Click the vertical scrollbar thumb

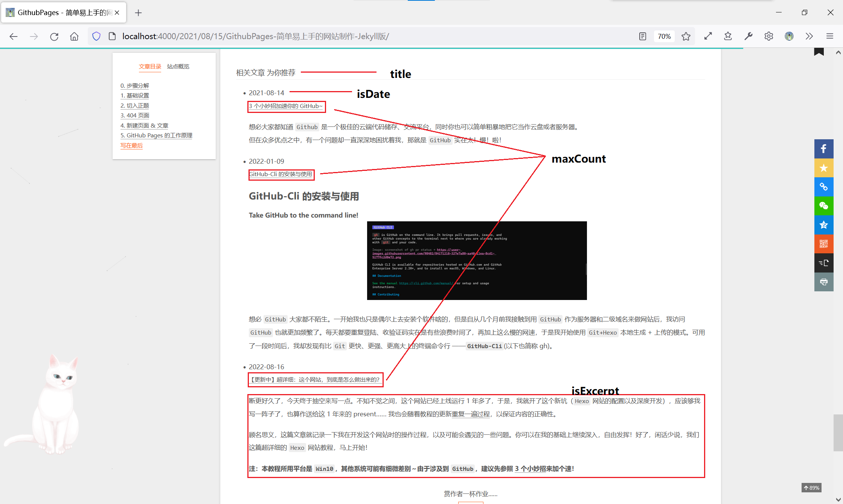tap(838, 432)
